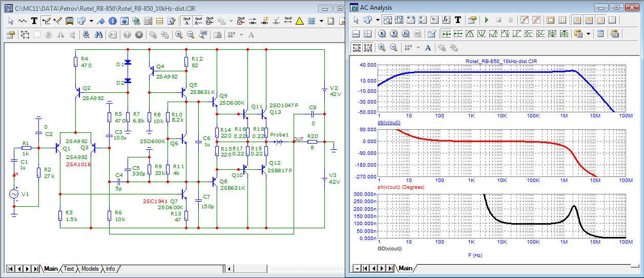This screenshot has height=278, width=644.
Task: Zoom in on the AC Analysis plot
Action: point(382,47)
